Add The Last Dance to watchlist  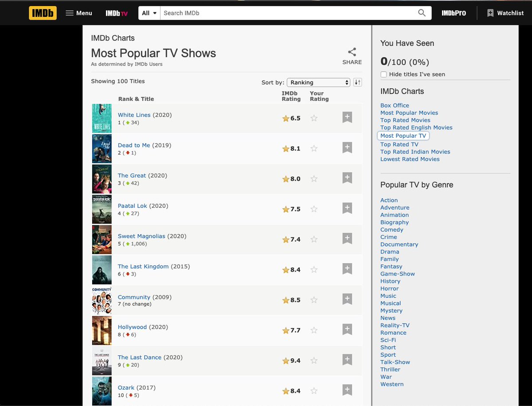click(347, 360)
